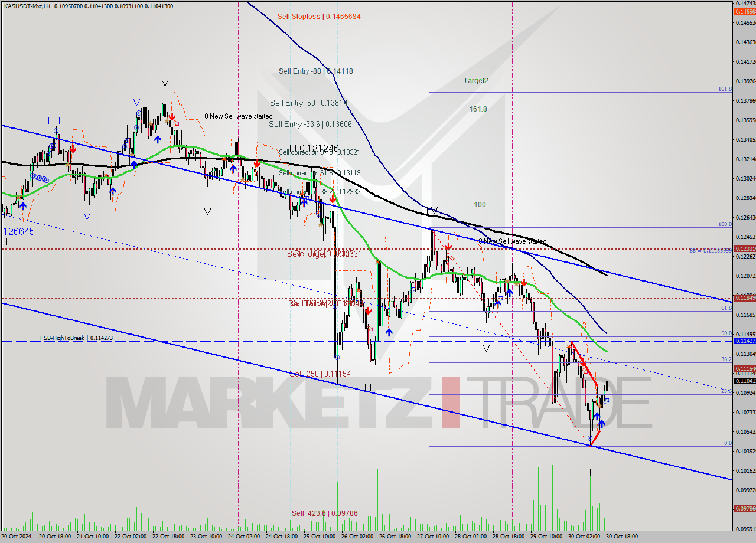Viewport: 756px width, 543px height.
Task: Select the 0.11685 price axis value
Action: [745, 315]
